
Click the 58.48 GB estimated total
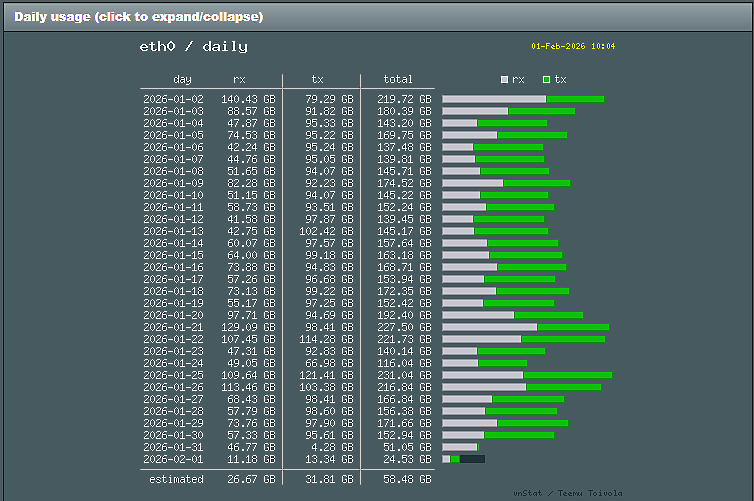point(407,479)
